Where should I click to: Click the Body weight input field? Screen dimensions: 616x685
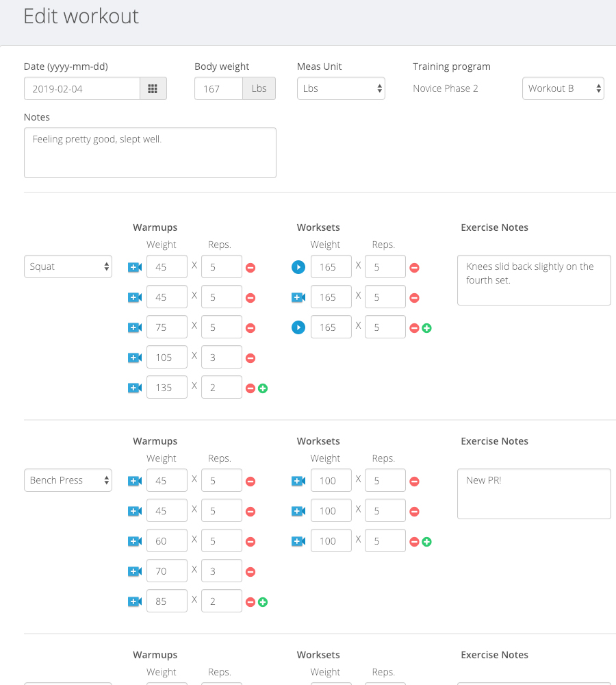point(218,88)
